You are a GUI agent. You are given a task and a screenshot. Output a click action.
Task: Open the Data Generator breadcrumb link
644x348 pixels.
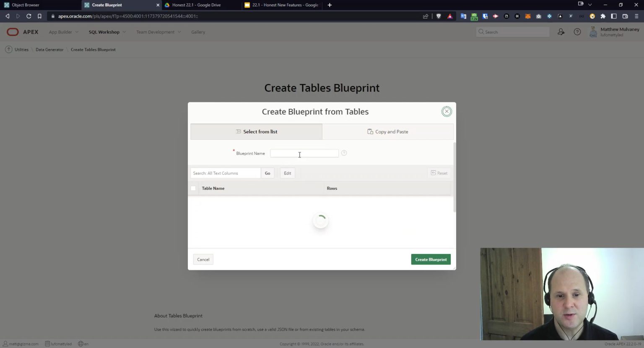(x=49, y=49)
